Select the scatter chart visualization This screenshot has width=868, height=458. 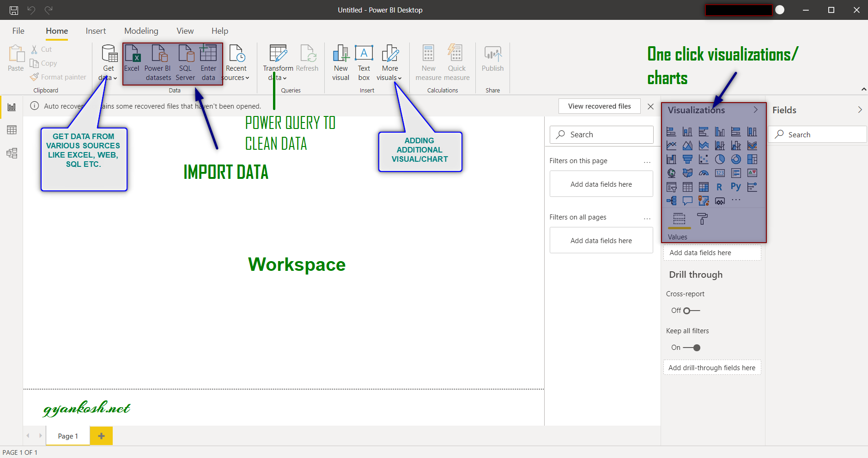pyautogui.click(x=704, y=159)
